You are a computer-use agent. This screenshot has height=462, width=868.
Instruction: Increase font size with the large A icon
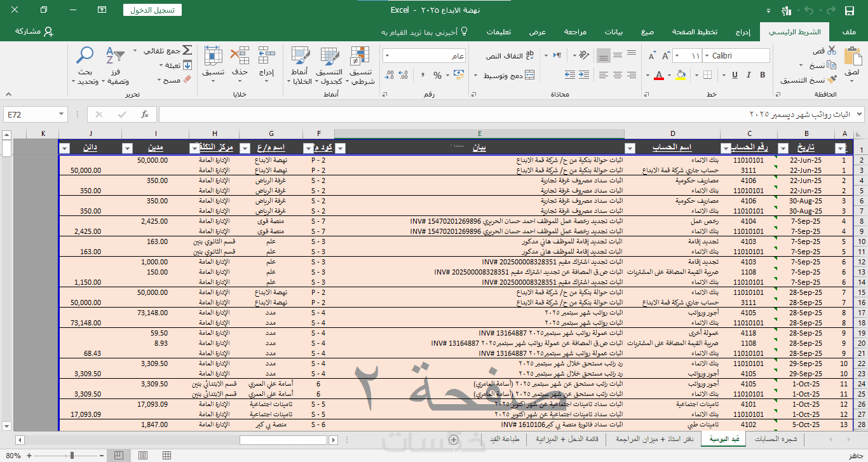tap(667, 56)
